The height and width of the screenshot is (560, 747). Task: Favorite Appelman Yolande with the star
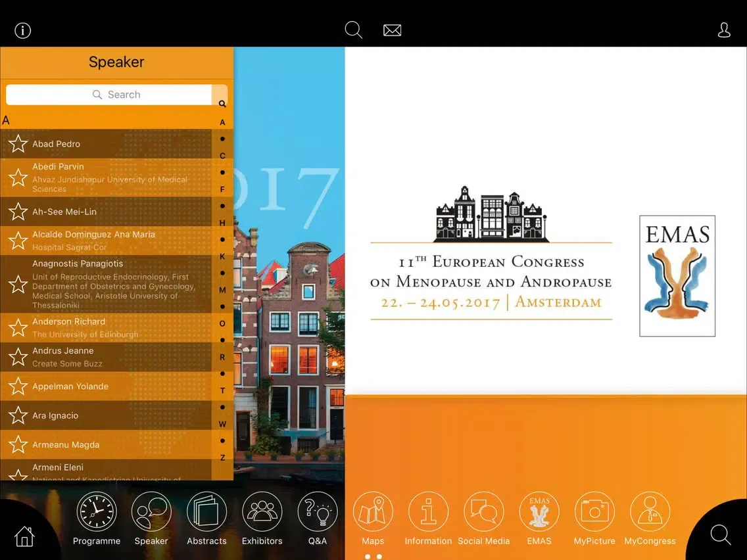(x=18, y=386)
